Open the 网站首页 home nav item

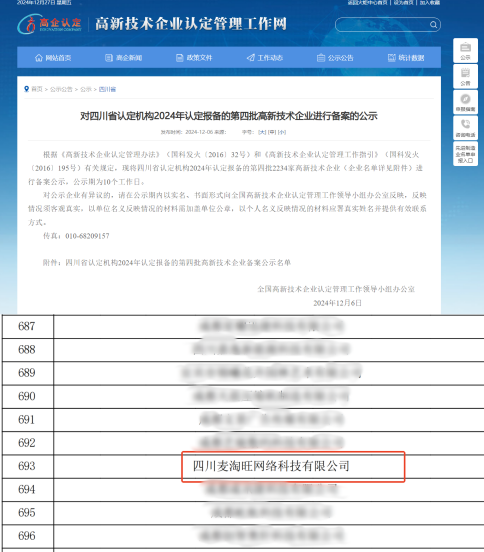point(53,58)
